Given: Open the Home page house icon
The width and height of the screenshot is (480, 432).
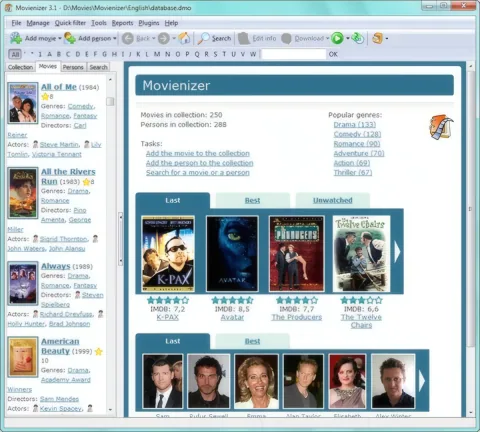Looking at the screenshot, I should (184, 38).
